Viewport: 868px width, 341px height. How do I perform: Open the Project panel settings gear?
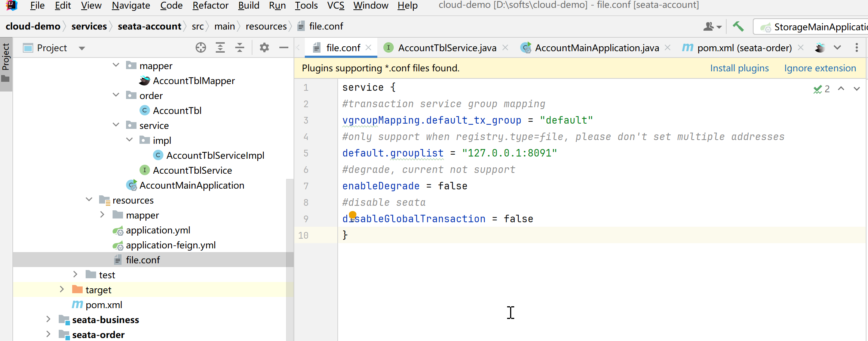point(264,48)
